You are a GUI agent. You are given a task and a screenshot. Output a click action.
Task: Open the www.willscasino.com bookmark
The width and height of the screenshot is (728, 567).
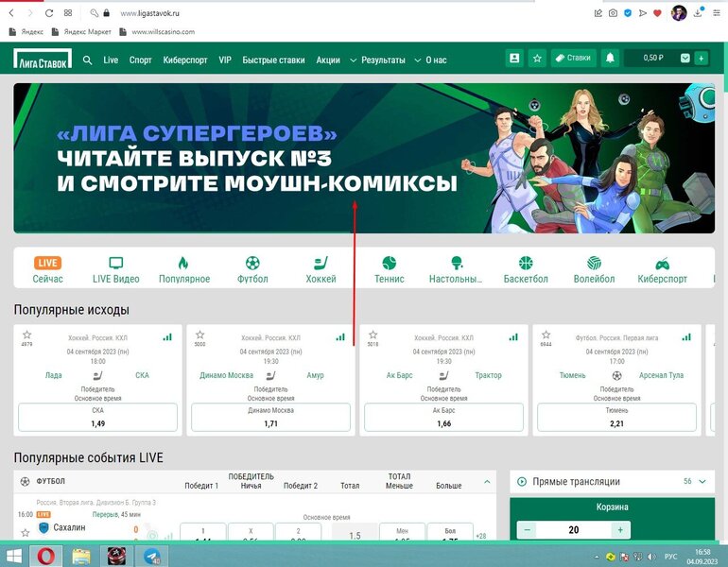click(157, 32)
